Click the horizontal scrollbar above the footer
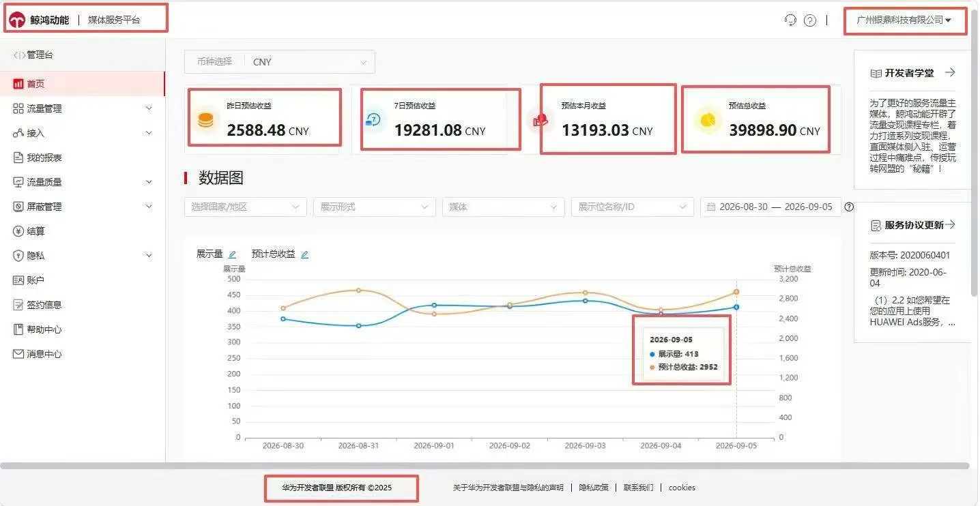 pyautogui.click(x=485, y=466)
